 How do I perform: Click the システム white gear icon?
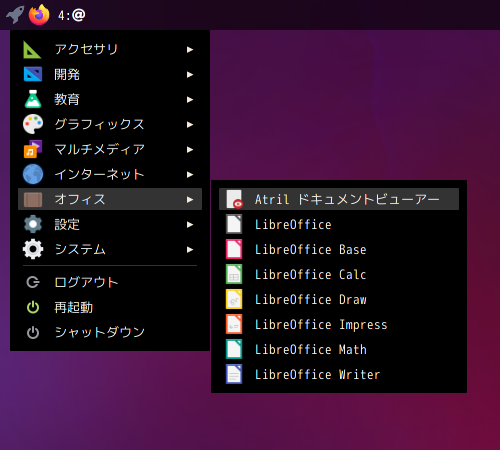(x=33, y=249)
